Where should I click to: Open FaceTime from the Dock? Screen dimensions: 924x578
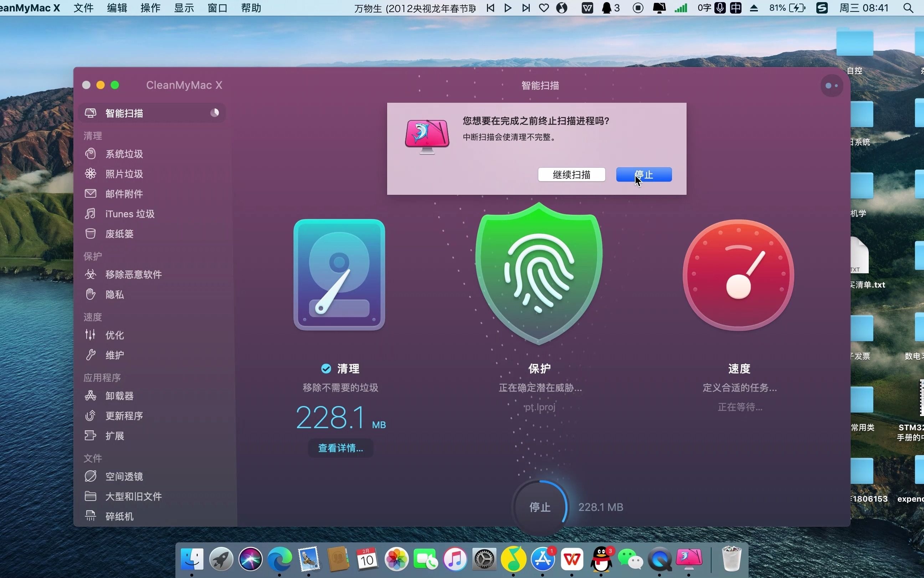click(426, 559)
